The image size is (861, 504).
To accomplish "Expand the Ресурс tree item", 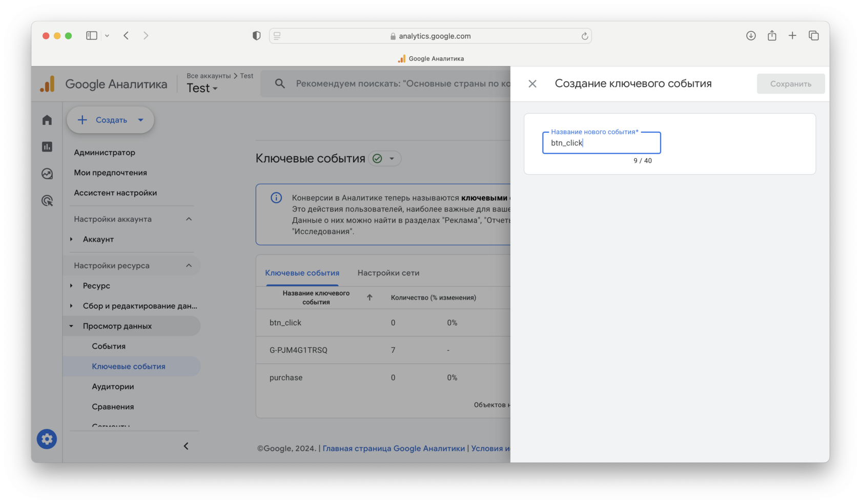I will [71, 286].
